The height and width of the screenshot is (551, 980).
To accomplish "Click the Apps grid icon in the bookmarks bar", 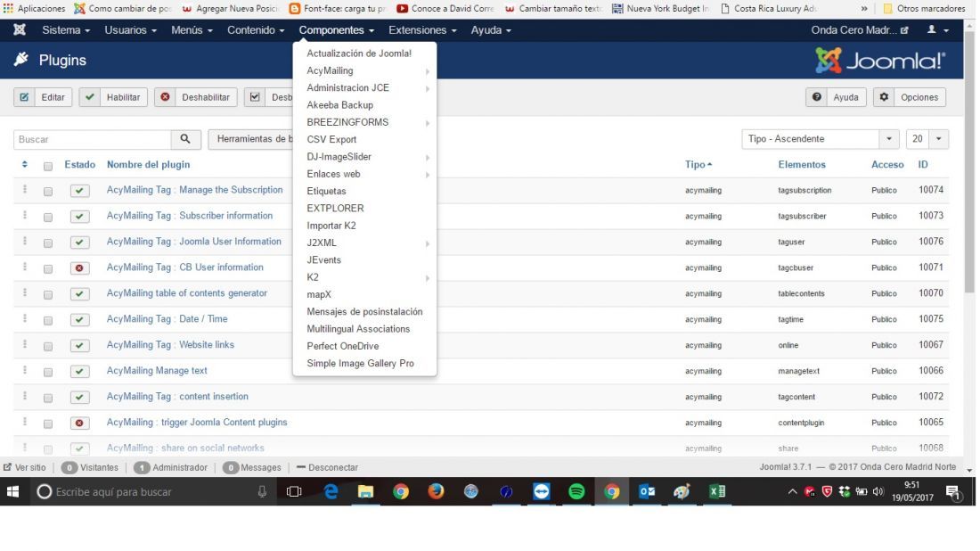I will (8, 8).
